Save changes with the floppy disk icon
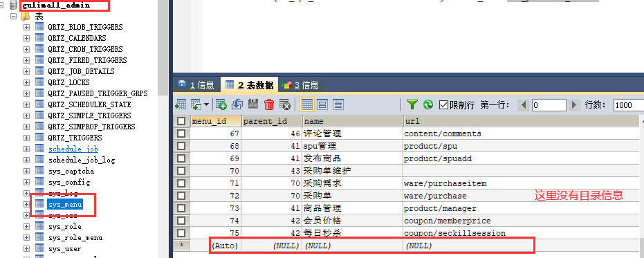 pos(253,104)
